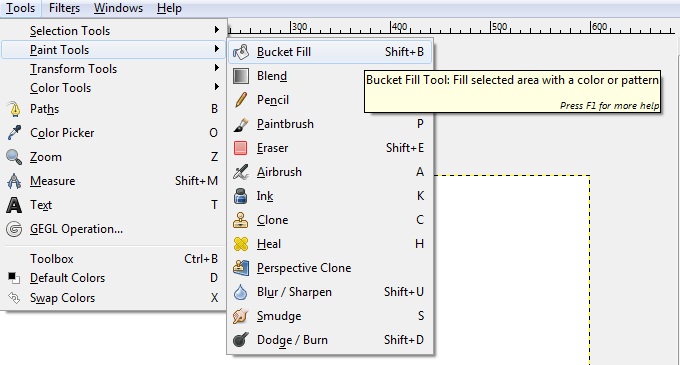This screenshot has height=365, width=680.
Task: Select Default Colors menu entry
Action: [x=114, y=278]
